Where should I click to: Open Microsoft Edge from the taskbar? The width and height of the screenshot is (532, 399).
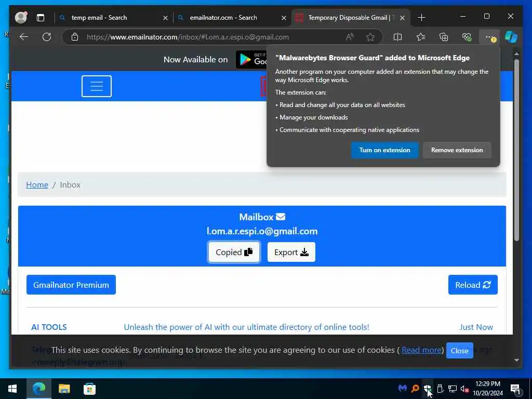39,389
